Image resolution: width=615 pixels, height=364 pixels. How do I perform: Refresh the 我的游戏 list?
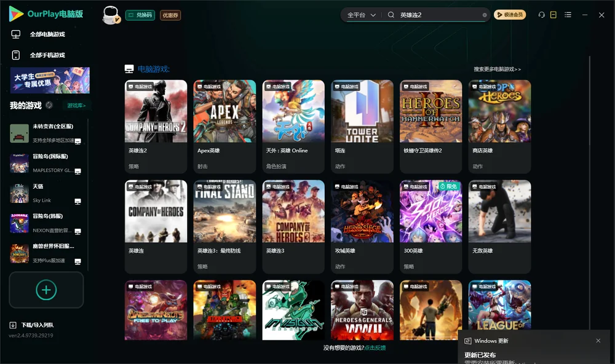(x=49, y=105)
